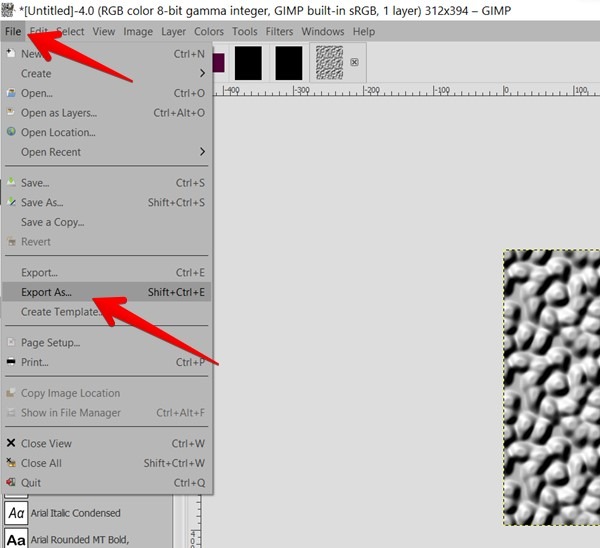Select Quit menu entry
Viewport: 600px width, 548px height.
106,483
